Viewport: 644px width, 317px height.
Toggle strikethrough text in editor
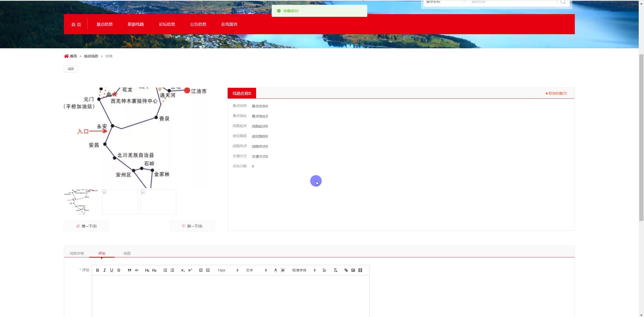coord(119,270)
